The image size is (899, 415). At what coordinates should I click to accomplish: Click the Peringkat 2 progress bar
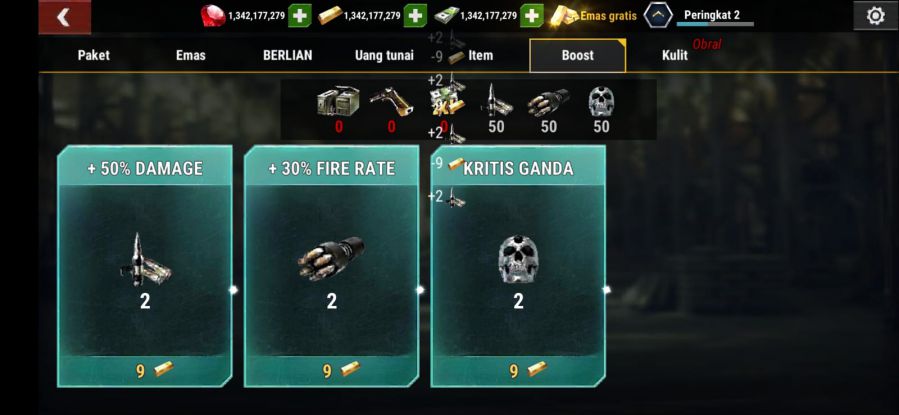pos(715,24)
